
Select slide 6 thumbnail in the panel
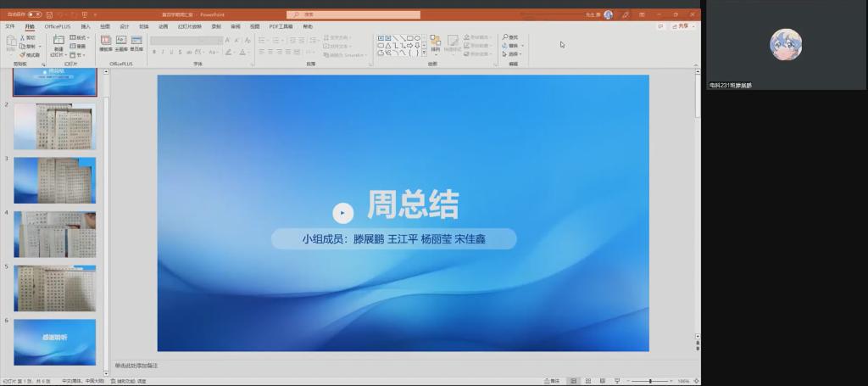(x=55, y=342)
